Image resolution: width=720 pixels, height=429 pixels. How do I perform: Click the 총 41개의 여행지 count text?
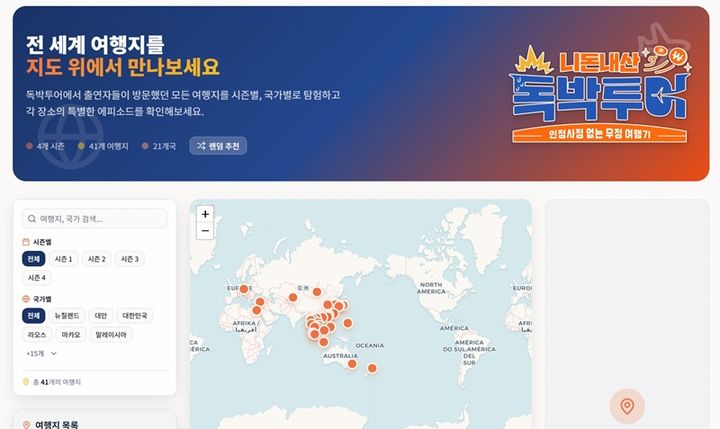tap(57, 382)
